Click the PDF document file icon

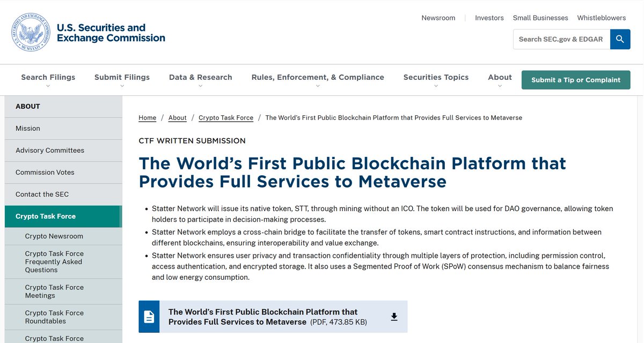(149, 317)
